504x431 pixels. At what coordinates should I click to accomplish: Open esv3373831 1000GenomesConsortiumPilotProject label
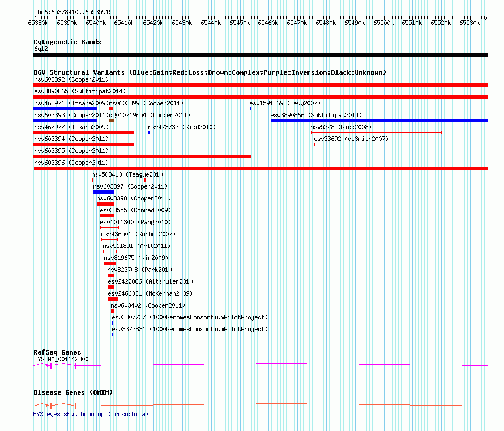pyautogui.click(x=190, y=329)
